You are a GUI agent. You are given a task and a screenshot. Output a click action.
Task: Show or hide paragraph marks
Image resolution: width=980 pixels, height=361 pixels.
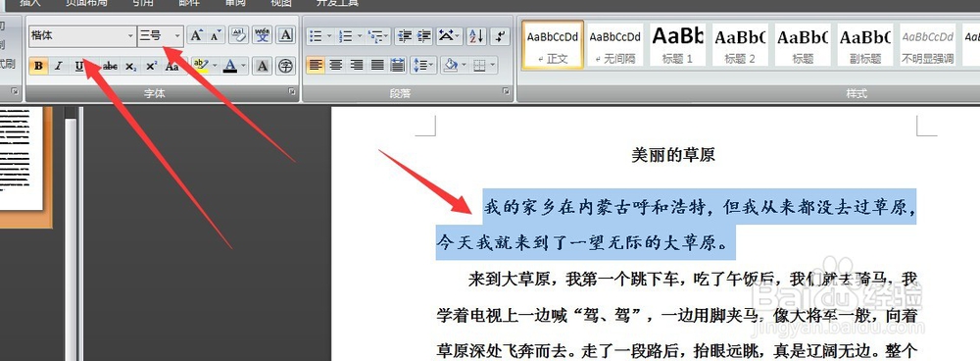[500, 35]
